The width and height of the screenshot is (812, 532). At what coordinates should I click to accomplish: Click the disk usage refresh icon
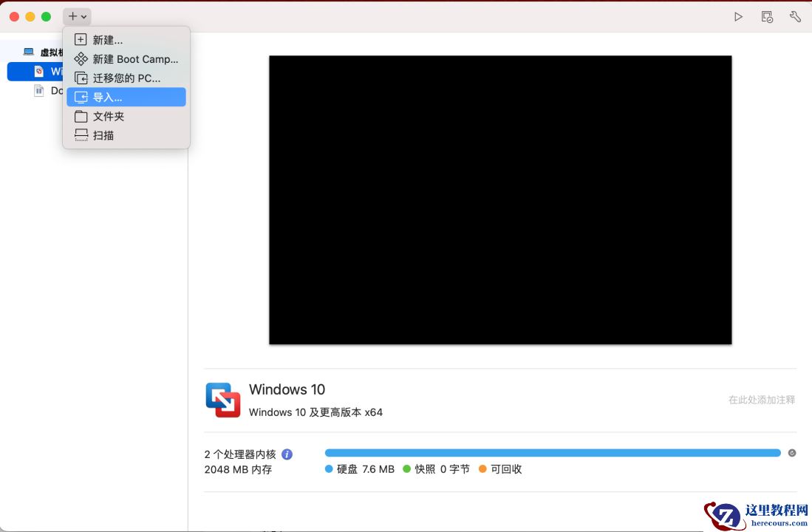[792, 453]
